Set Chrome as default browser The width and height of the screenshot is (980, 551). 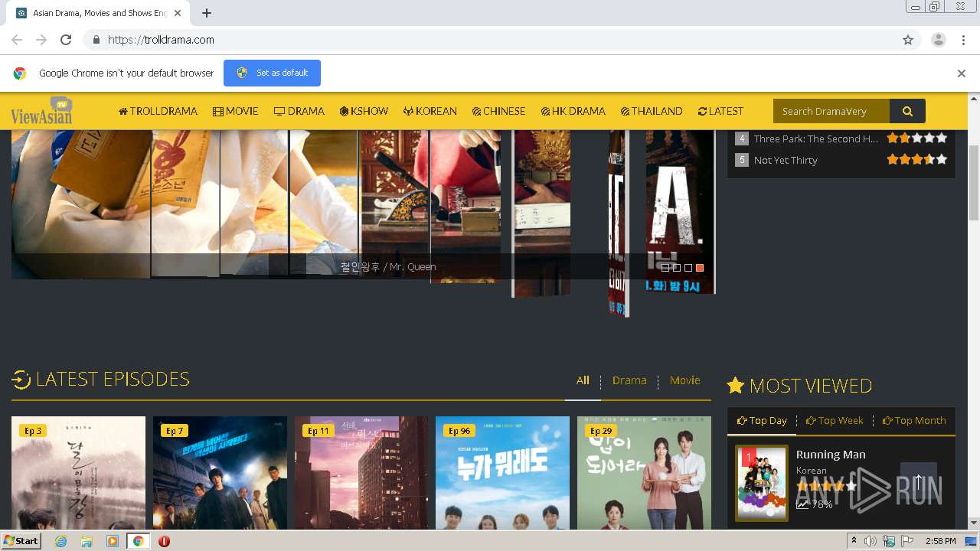[x=272, y=73]
